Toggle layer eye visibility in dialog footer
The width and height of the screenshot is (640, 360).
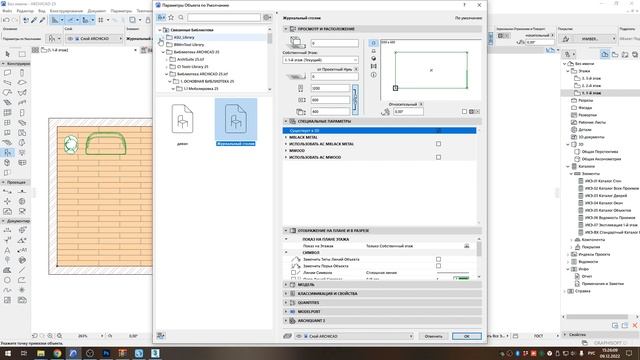(x=299, y=336)
